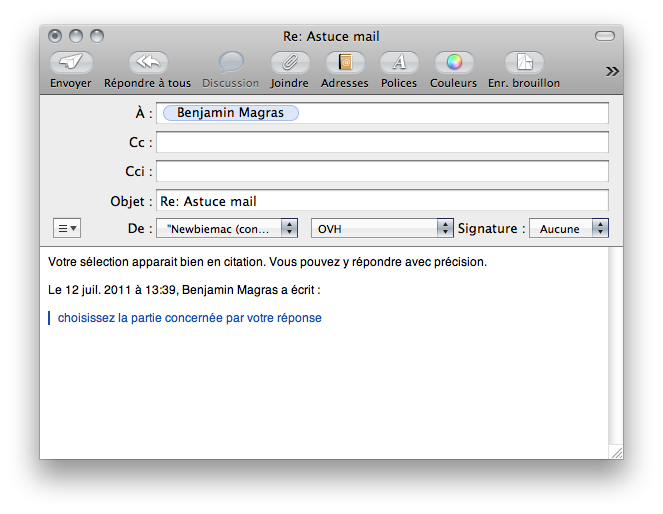Toggle toolbar with pill button
This screenshot has height=514, width=663.
pyautogui.click(x=605, y=36)
